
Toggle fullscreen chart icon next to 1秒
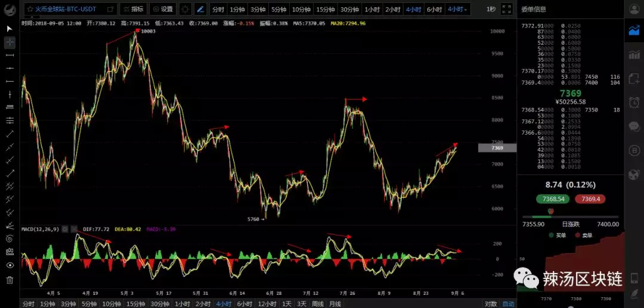506,9
